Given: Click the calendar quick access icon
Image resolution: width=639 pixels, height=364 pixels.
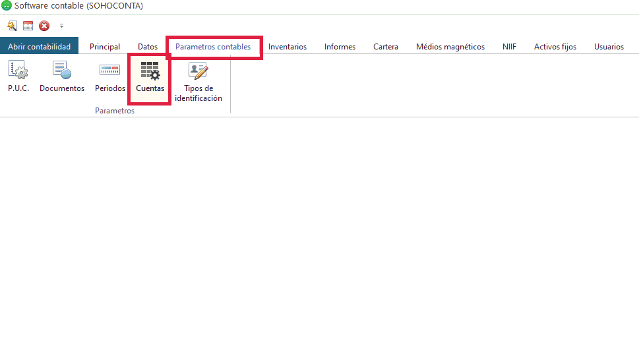Looking at the screenshot, I should click(28, 26).
